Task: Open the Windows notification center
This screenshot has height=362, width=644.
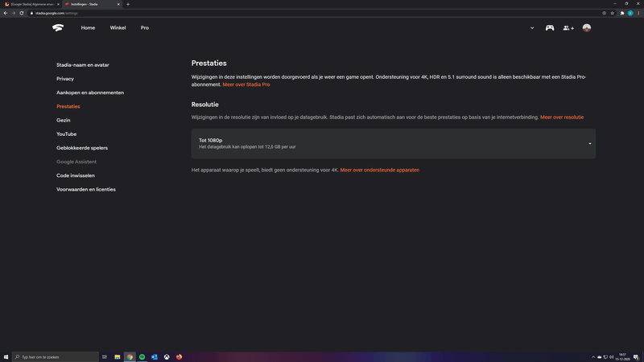Action: [636, 357]
